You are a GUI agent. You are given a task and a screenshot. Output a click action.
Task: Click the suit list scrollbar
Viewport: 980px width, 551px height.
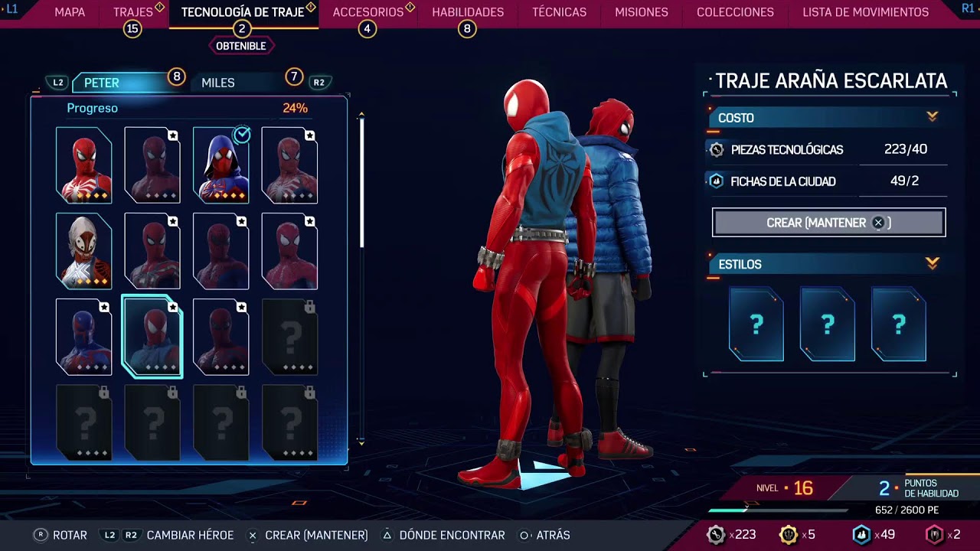click(361, 184)
